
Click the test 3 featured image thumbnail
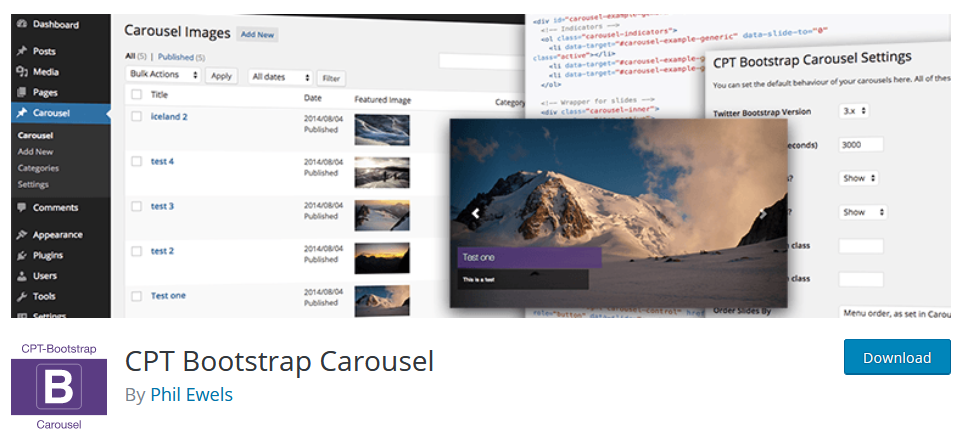382,216
